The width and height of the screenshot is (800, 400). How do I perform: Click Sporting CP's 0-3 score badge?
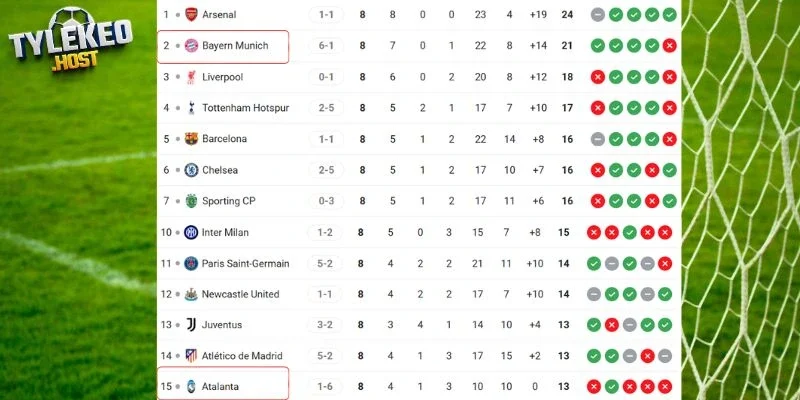click(x=327, y=201)
